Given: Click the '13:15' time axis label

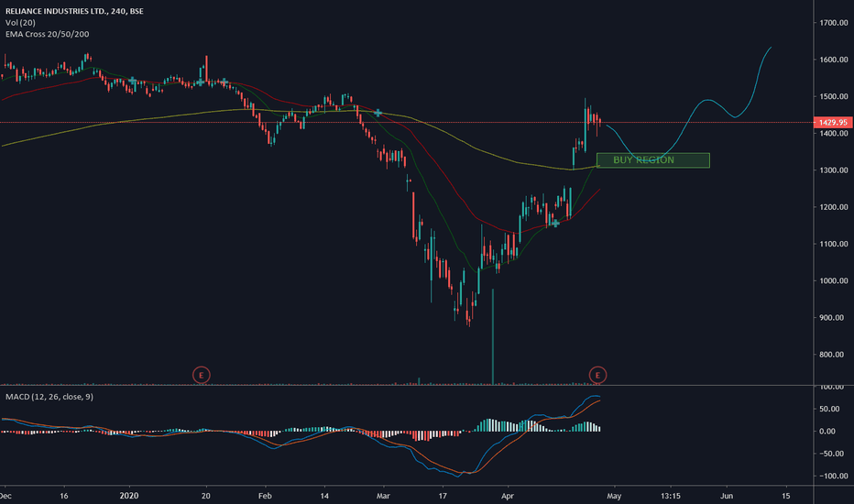Looking at the screenshot, I should click(671, 496).
